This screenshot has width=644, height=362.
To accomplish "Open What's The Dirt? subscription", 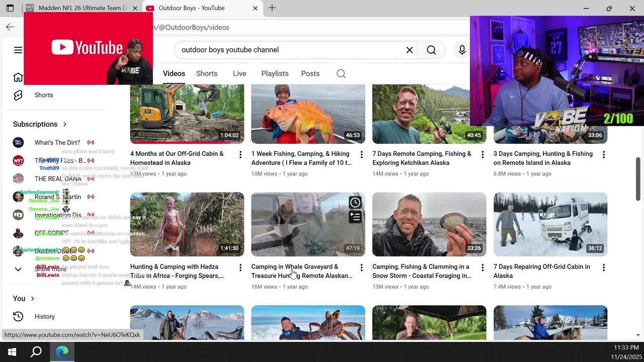I will 57,143.
